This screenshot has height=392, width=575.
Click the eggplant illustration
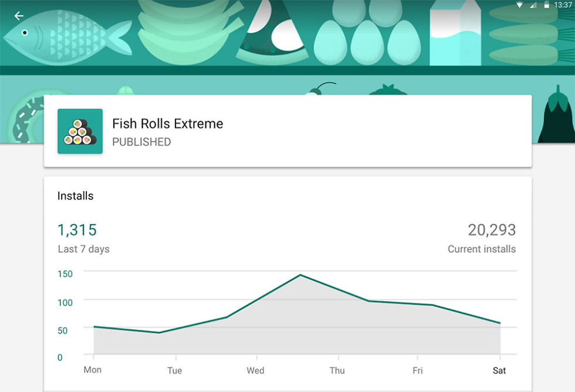[x=555, y=117]
